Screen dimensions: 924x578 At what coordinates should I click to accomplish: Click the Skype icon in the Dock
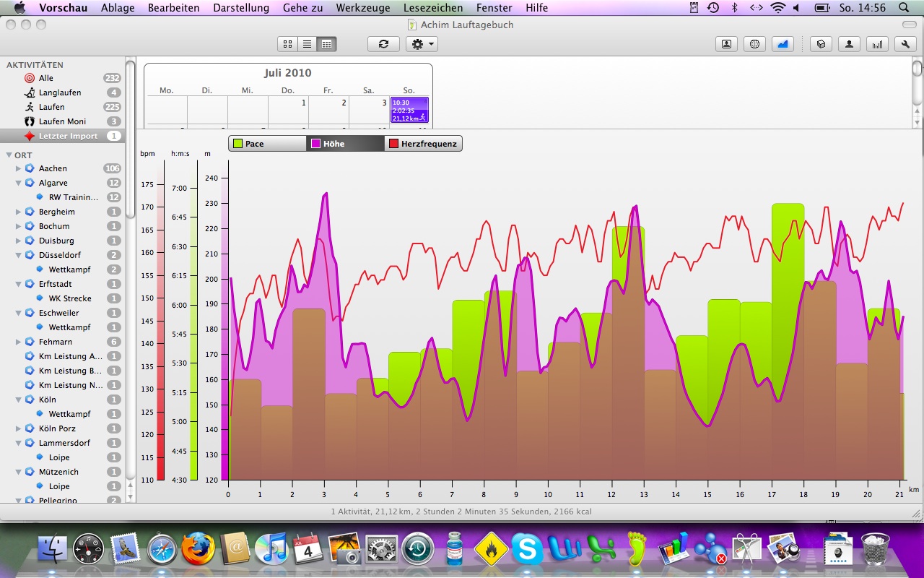pos(526,551)
